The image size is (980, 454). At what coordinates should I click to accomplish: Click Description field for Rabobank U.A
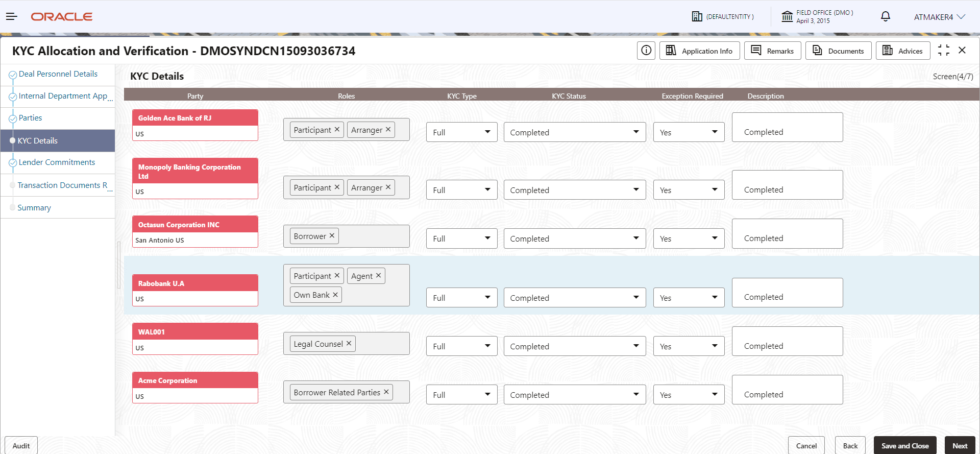tap(787, 293)
